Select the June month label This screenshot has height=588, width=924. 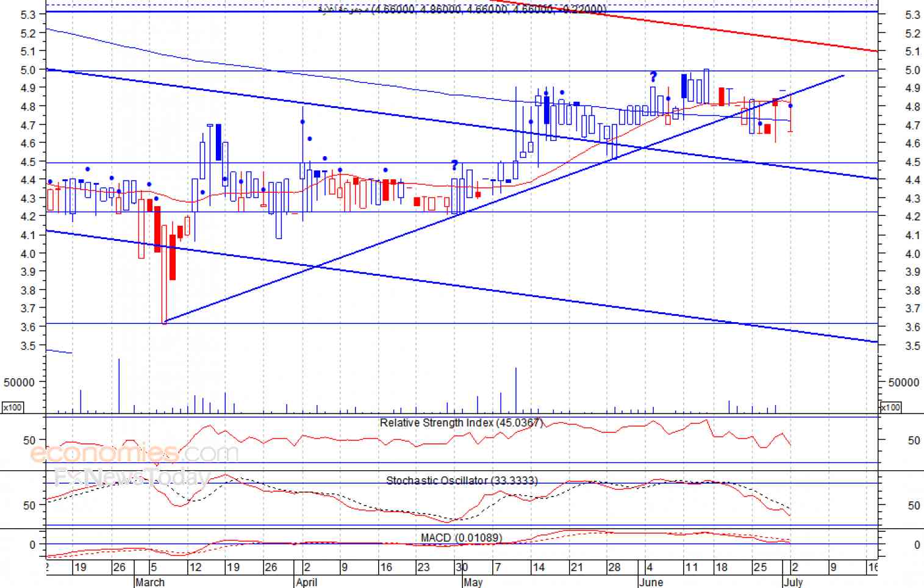(x=651, y=582)
